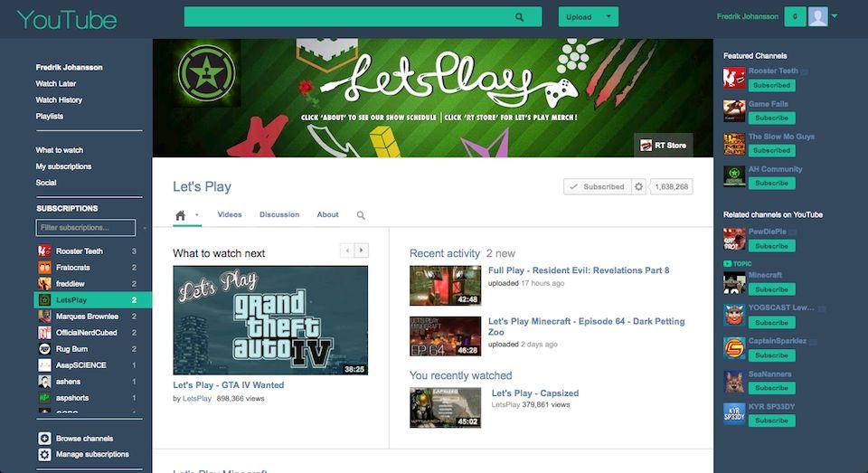Click the YouTube logo
The image size is (868, 473).
point(67,20)
